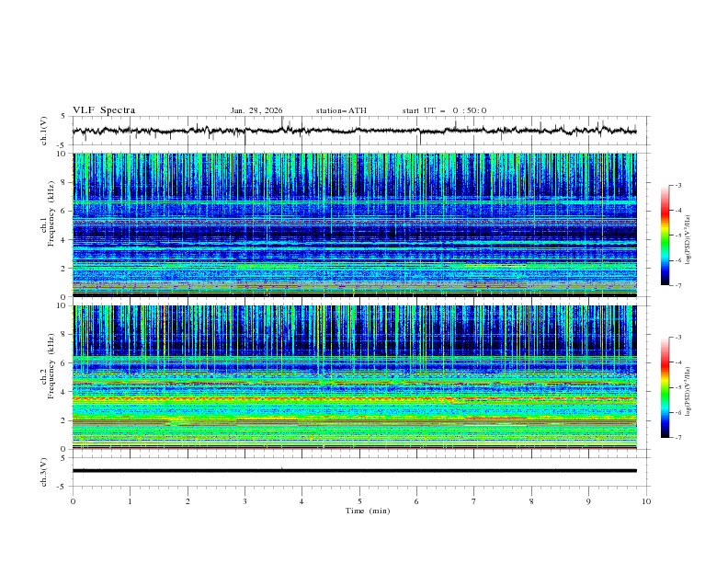Click the "-3" tick on ch.1 colorbar
The width and height of the screenshot is (728, 563).
(x=678, y=185)
